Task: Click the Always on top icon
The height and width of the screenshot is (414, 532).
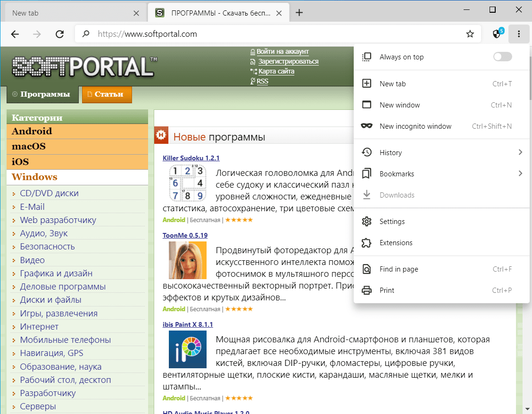Action: coord(367,57)
